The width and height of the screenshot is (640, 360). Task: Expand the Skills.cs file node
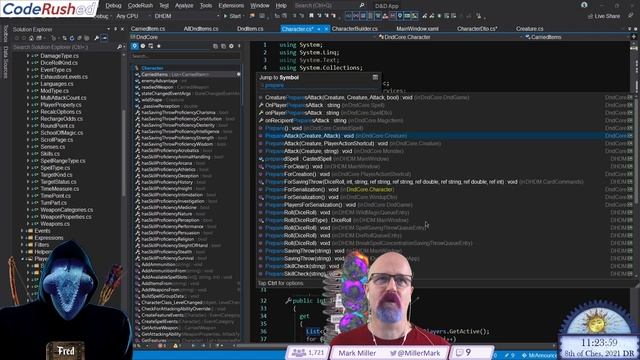(28, 154)
